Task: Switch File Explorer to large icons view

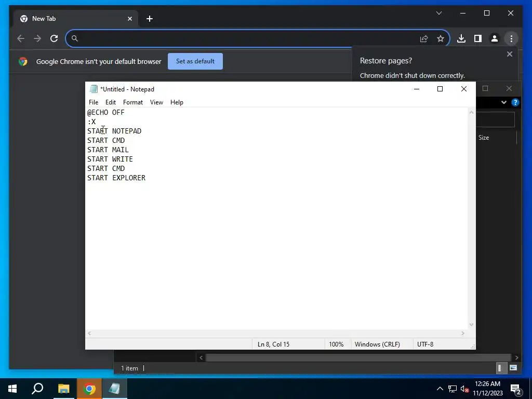Action: click(x=513, y=368)
